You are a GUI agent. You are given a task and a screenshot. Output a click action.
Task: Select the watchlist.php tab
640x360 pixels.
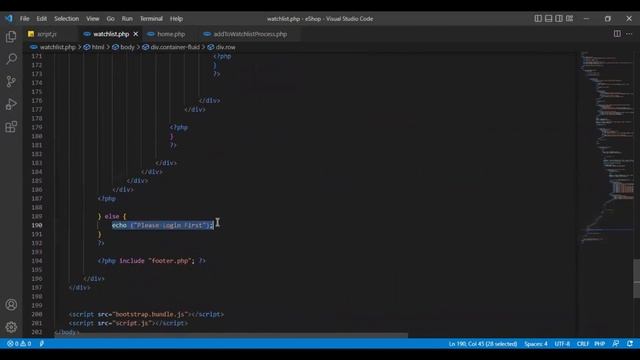(110, 34)
